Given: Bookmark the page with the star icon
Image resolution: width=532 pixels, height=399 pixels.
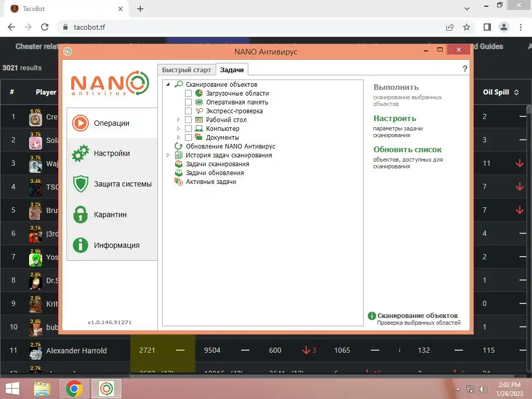Looking at the screenshot, I should pos(467,27).
